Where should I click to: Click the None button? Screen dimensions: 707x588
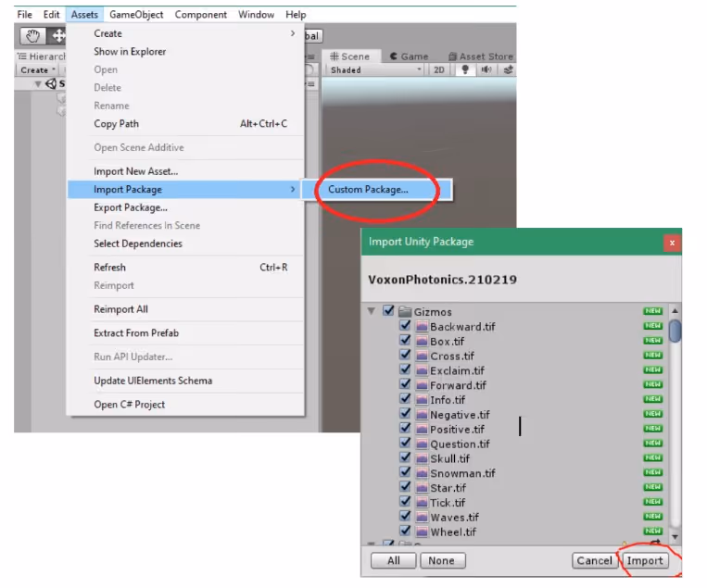443,560
